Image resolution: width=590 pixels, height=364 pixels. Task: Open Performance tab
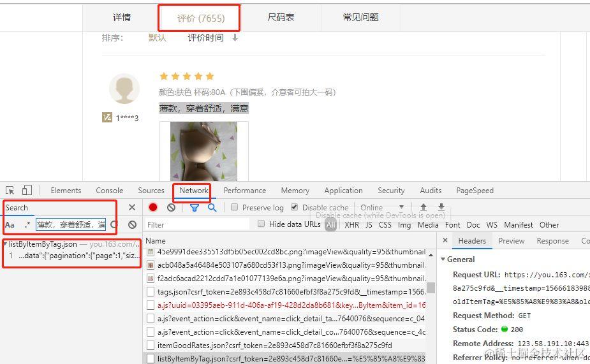click(x=244, y=191)
